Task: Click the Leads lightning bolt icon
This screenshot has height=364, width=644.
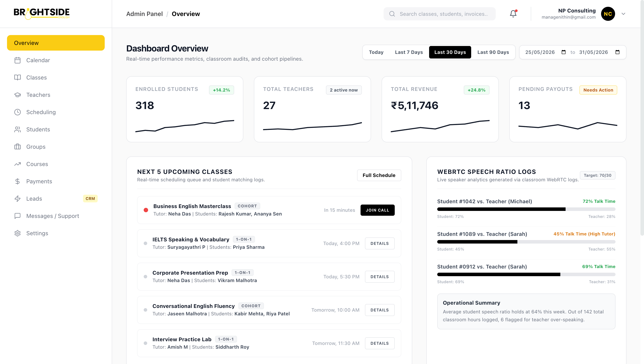Action: 18,198
